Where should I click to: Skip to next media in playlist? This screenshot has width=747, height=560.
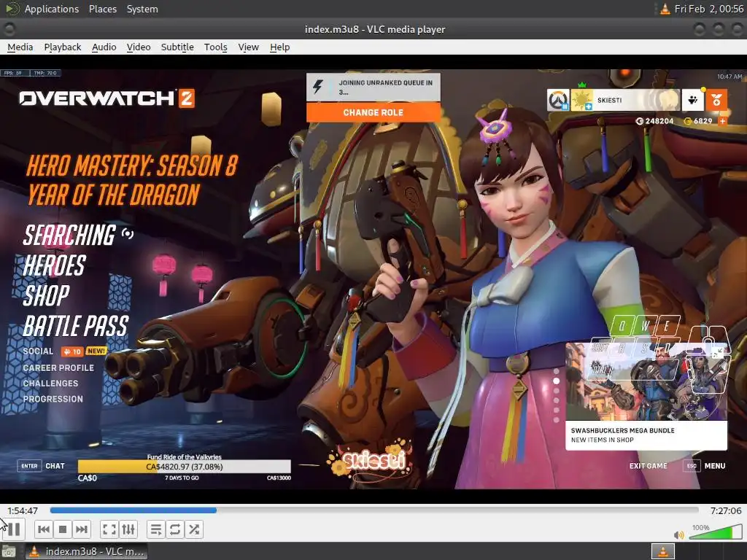coord(82,529)
